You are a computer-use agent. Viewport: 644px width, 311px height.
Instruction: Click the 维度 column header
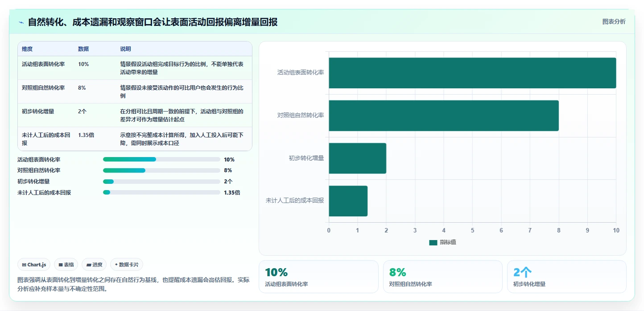(x=27, y=49)
